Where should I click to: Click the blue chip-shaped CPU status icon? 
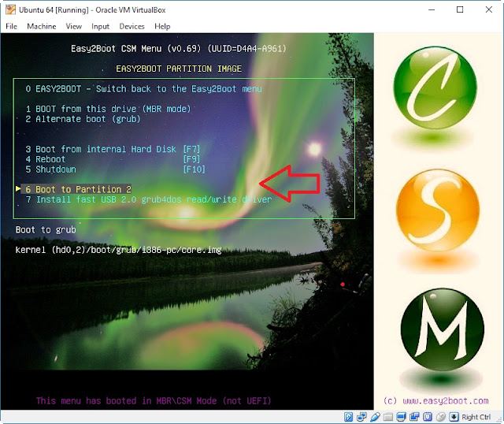coord(428,417)
